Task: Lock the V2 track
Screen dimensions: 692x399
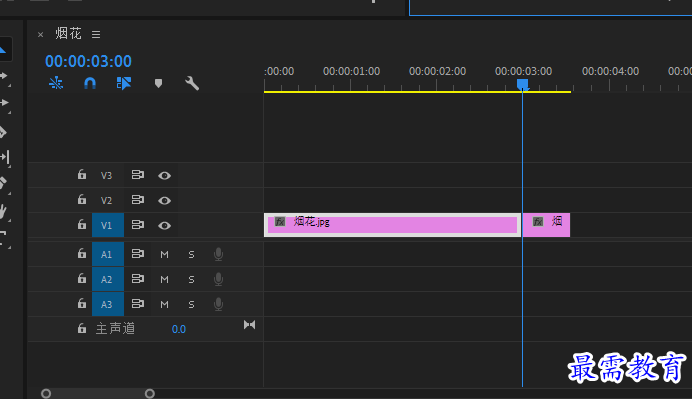Action: pos(82,200)
